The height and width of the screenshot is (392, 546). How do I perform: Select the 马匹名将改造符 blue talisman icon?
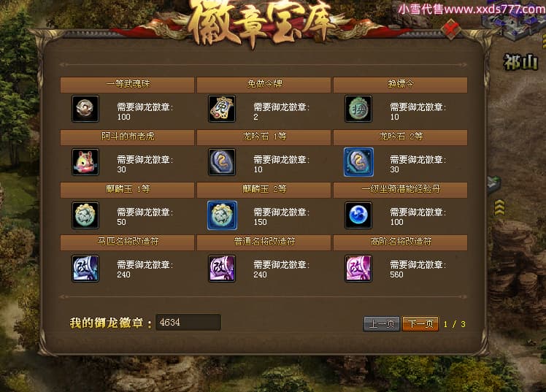85,269
